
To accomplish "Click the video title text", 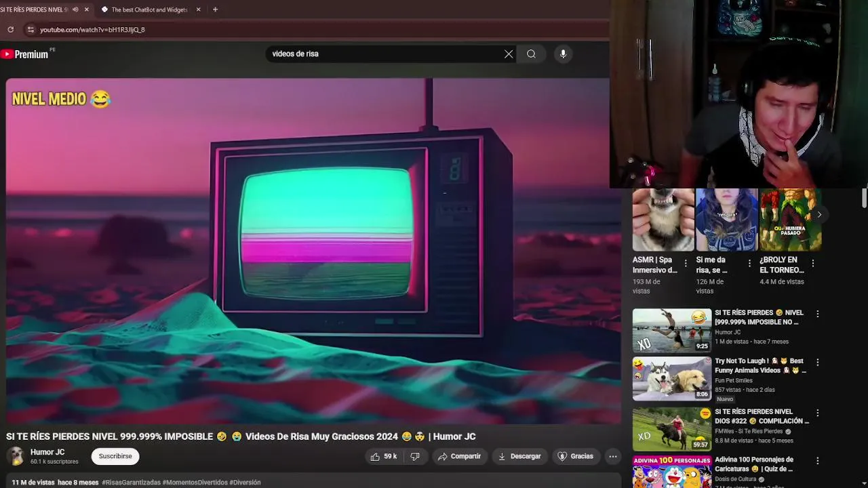I will pyautogui.click(x=241, y=436).
